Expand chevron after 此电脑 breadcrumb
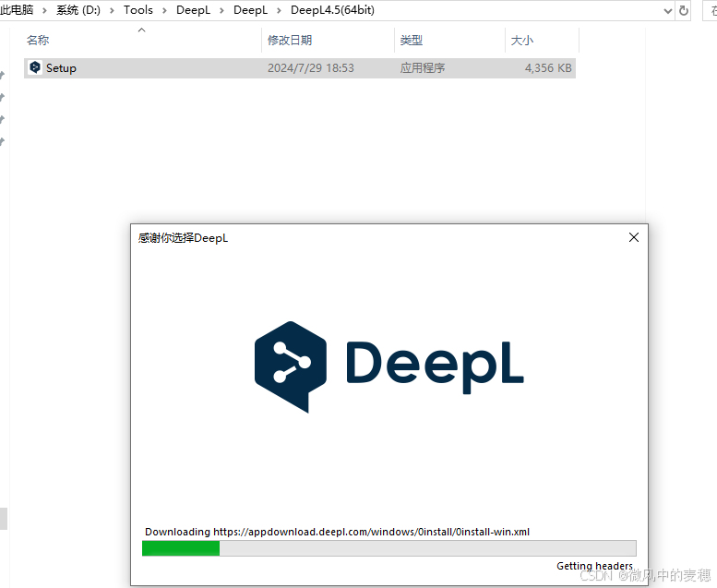This screenshot has height=588, width=717. tap(45, 10)
